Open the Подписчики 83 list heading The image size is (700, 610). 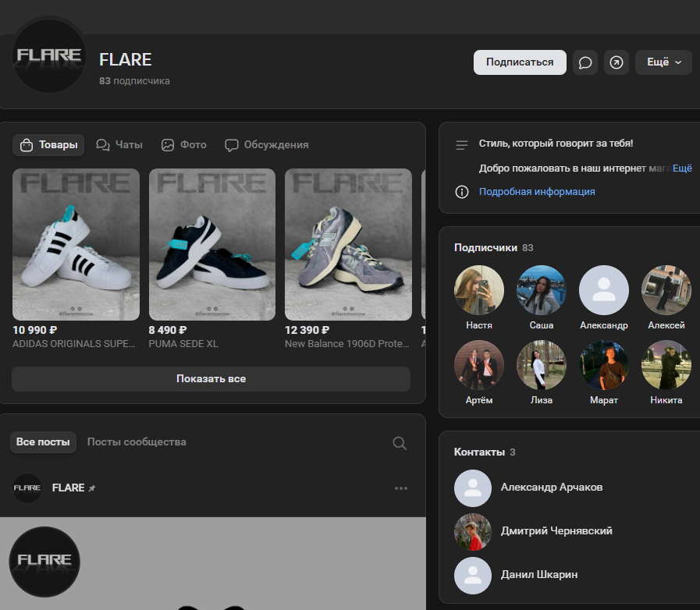point(493,247)
